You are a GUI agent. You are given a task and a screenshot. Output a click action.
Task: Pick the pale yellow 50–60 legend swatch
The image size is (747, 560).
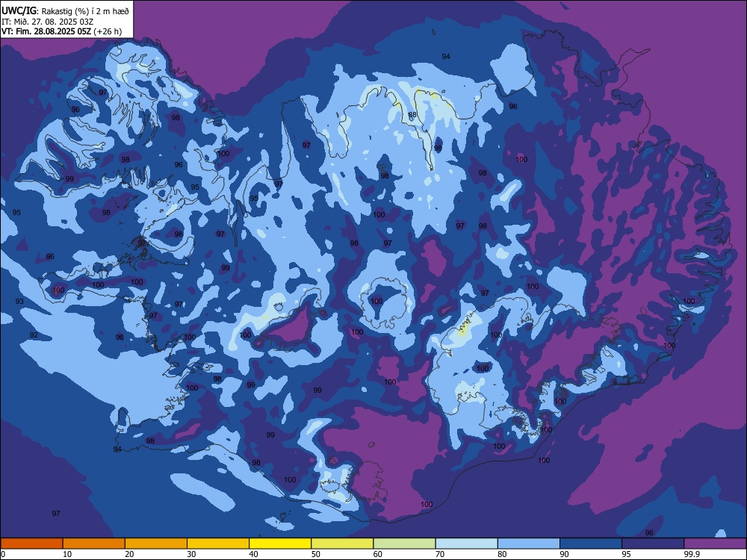click(x=342, y=544)
